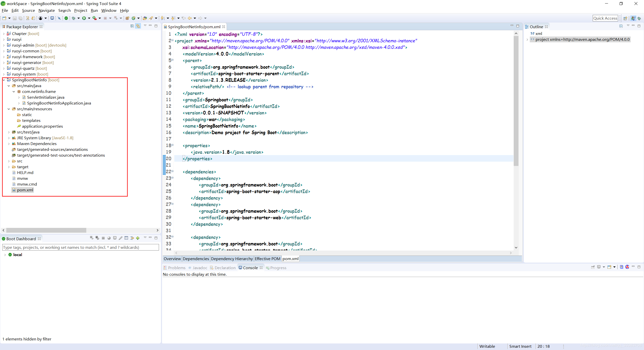Expand the Maven Dependencies node
The height and width of the screenshot is (350, 644).
point(9,144)
